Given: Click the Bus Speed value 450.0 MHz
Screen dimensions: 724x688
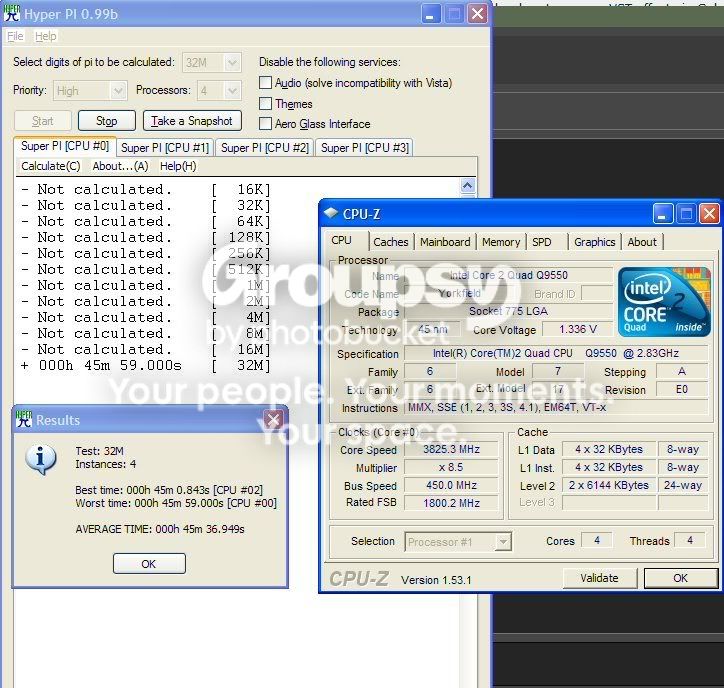Looking at the screenshot, I should 452,485.
